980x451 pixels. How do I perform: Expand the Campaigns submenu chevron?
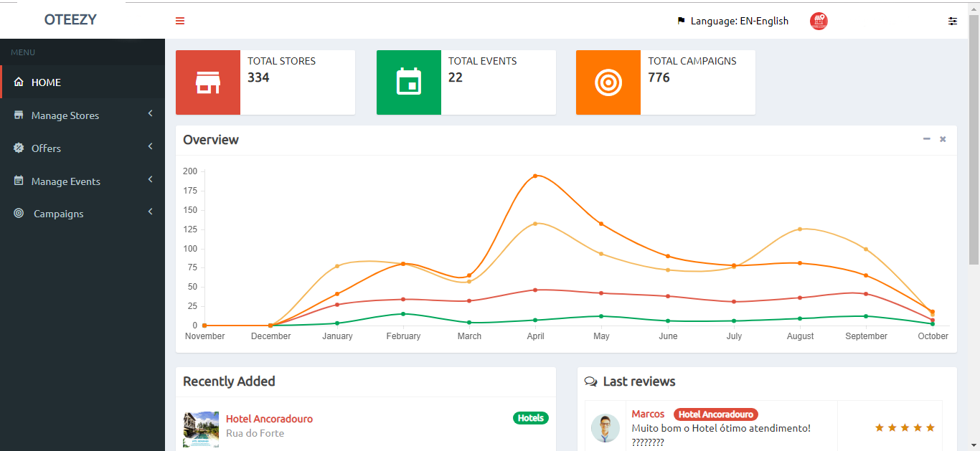pos(151,212)
